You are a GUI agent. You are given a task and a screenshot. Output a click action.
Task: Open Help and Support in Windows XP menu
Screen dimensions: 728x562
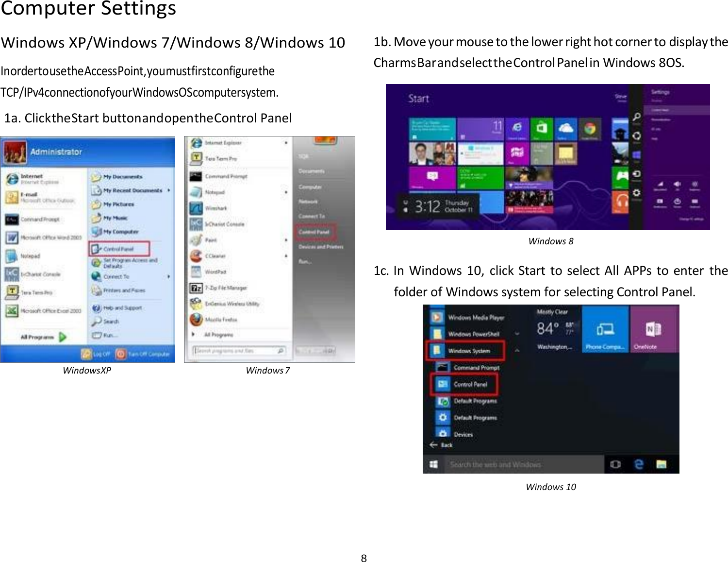[x=117, y=308]
